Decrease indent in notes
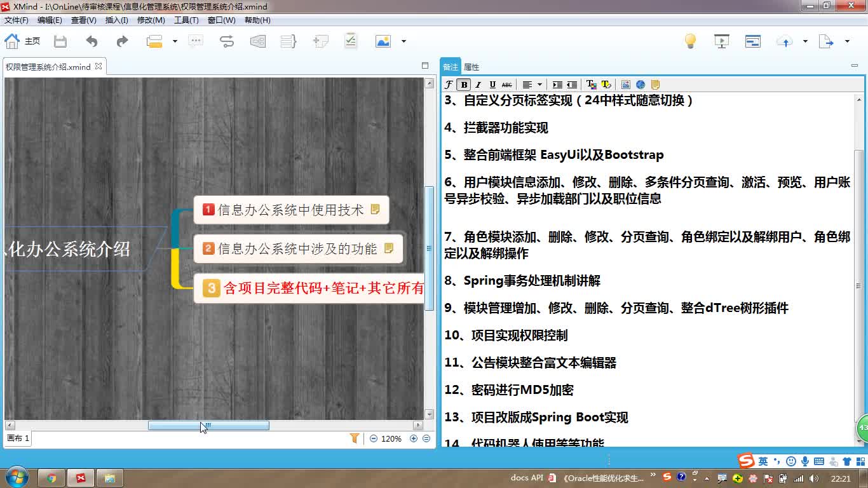This screenshot has height=488, width=868. (572, 85)
